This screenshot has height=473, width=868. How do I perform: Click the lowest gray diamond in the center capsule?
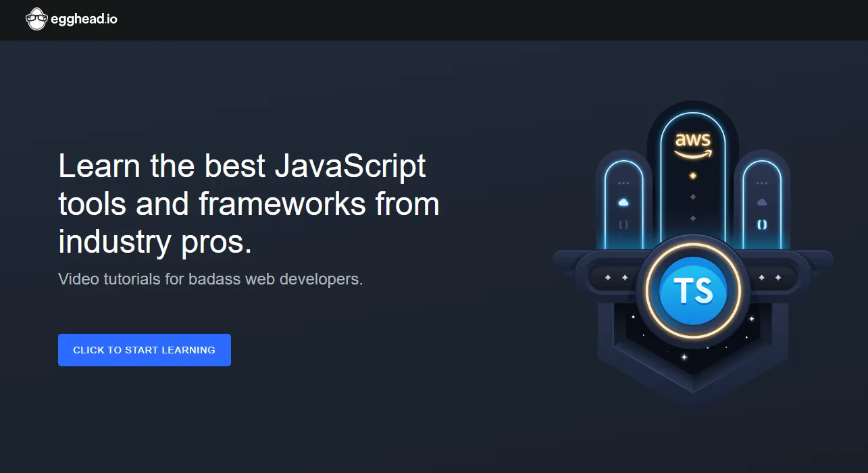pos(692,218)
